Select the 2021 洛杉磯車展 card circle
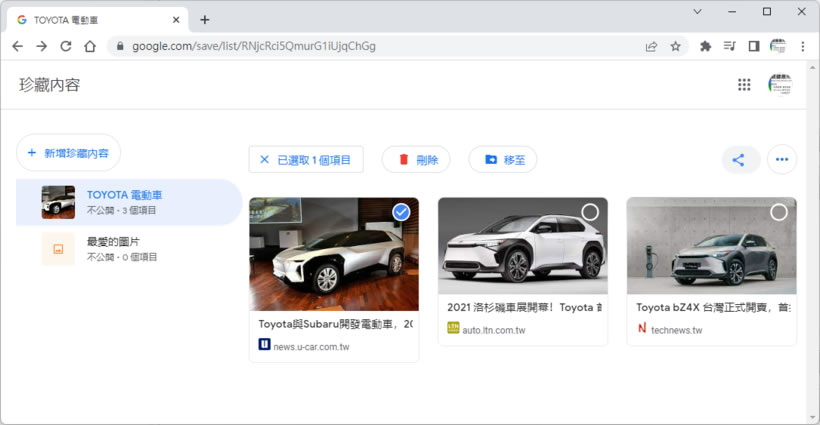 click(590, 212)
